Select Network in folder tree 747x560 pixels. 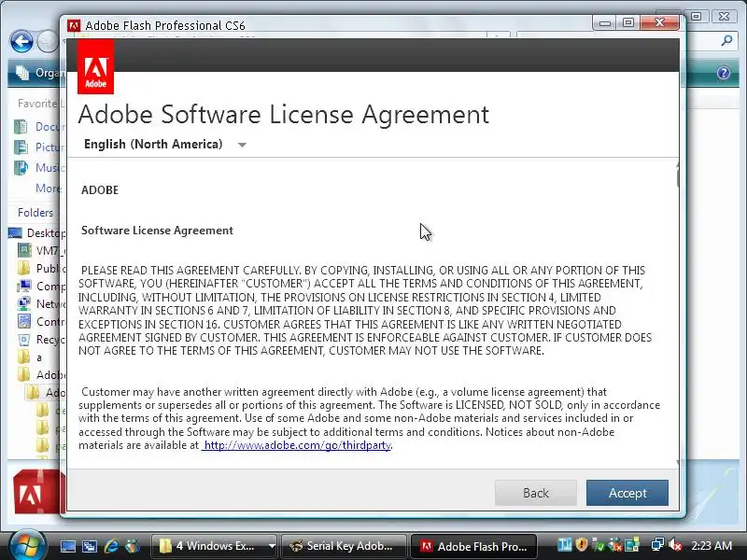tap(42, 304)
